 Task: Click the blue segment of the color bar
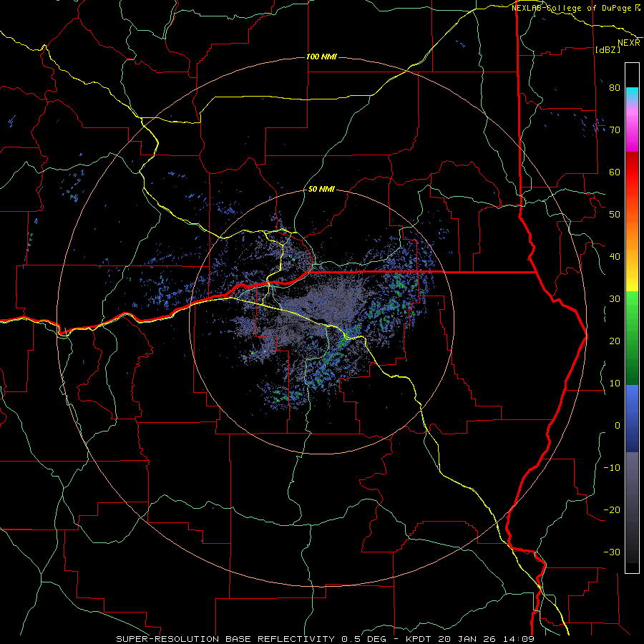point(632,418)
